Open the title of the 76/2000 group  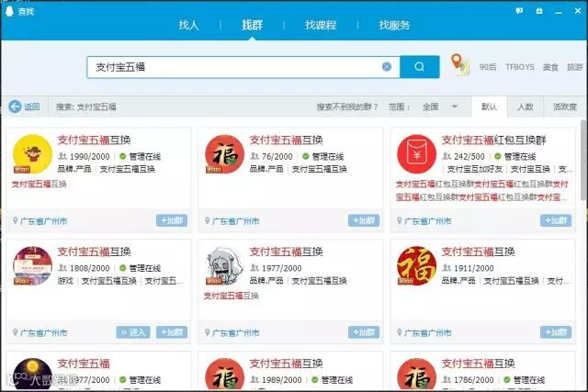coord(286,140)
